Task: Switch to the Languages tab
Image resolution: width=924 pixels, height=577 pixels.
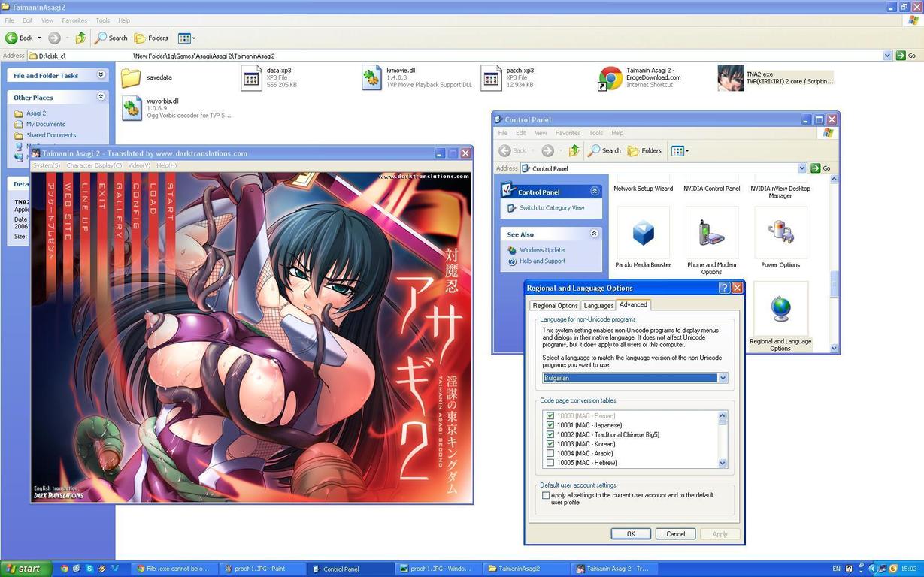Action: [x=598, y=305]
